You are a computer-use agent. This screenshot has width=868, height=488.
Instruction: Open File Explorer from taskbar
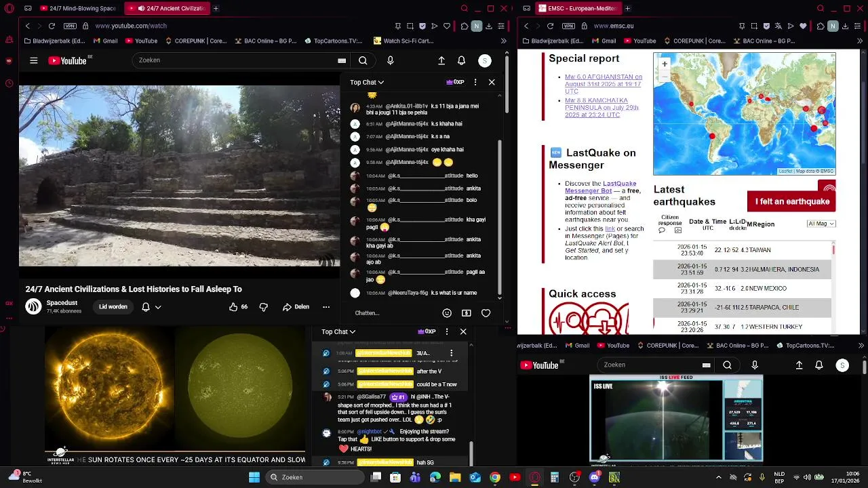coord(455,477)
